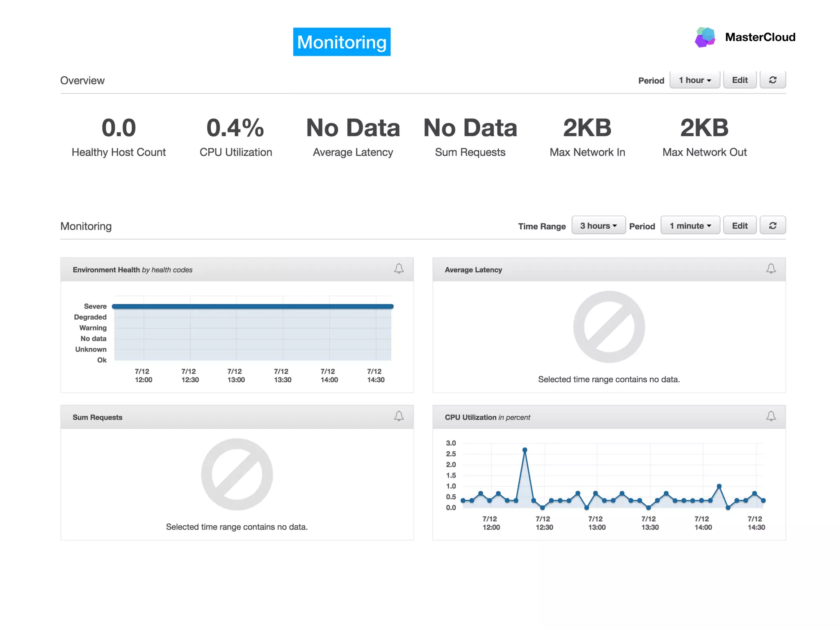Open the Monitoring Period 1 minute dropdown
The width and height of the screenshot is (840, 630).
click(690, 226)
